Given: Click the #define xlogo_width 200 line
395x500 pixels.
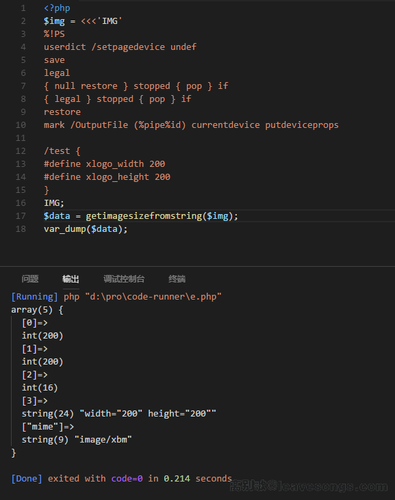Looking at the screenshot, I should tap(104, 164).
